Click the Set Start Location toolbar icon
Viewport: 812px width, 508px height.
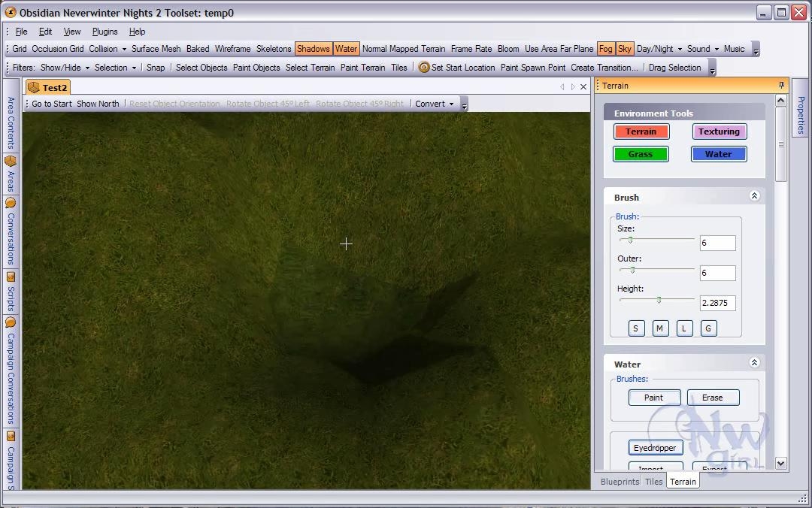[424, 68]
